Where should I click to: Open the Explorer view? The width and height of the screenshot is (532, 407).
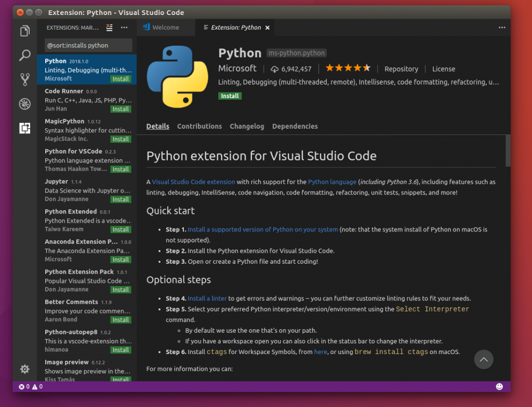pos(24,31)
